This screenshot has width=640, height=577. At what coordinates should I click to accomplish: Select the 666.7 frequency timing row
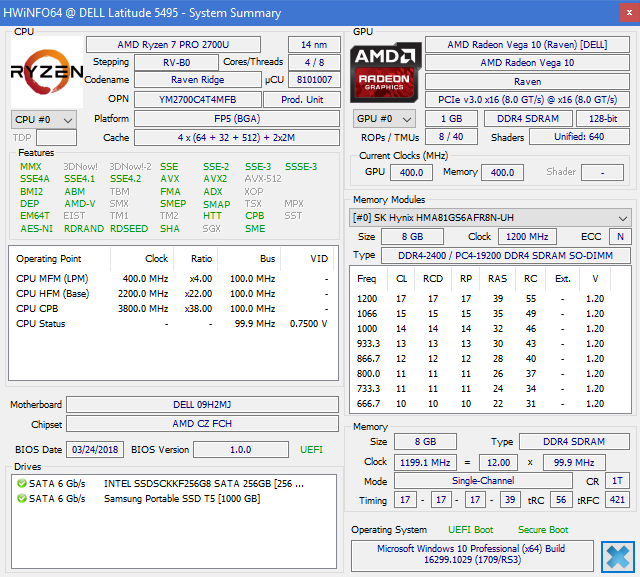point(490,404)
